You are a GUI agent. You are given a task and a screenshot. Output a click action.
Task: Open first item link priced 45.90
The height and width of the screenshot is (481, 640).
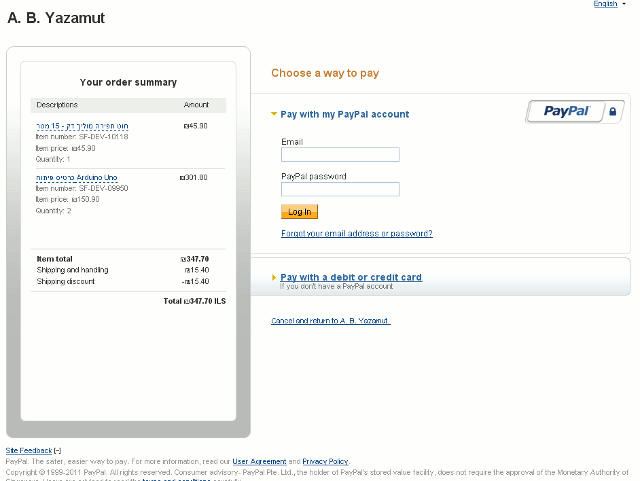pyautogui.click(x=82, y=126)
